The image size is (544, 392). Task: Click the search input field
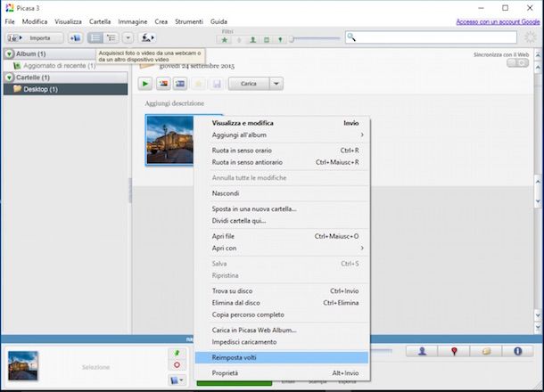(x=441, y=37)
